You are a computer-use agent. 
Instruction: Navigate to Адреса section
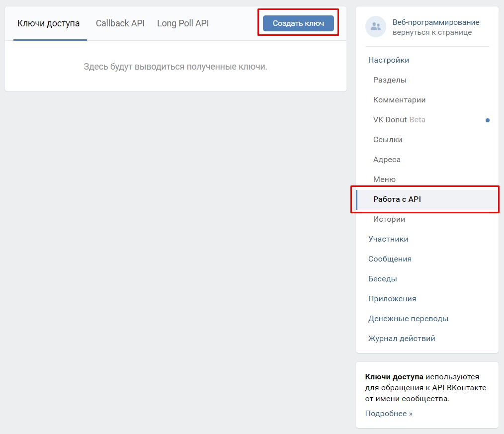click(387, 160)
